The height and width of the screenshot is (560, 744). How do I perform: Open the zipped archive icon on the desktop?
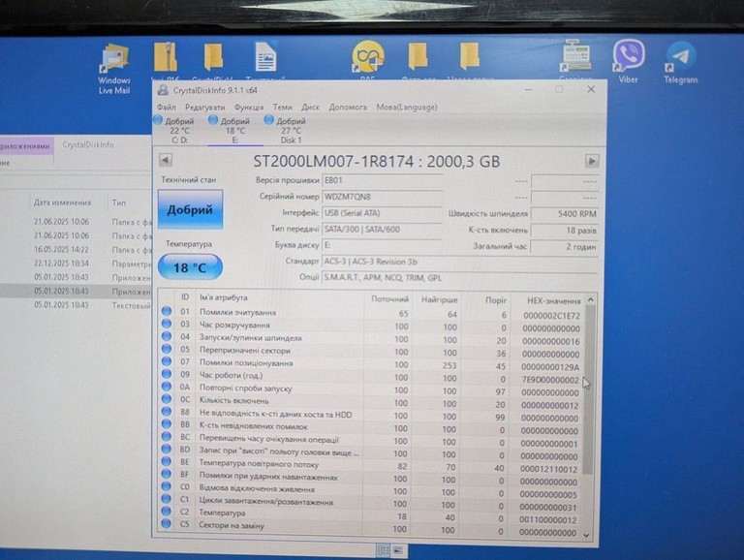click(166, 58)
